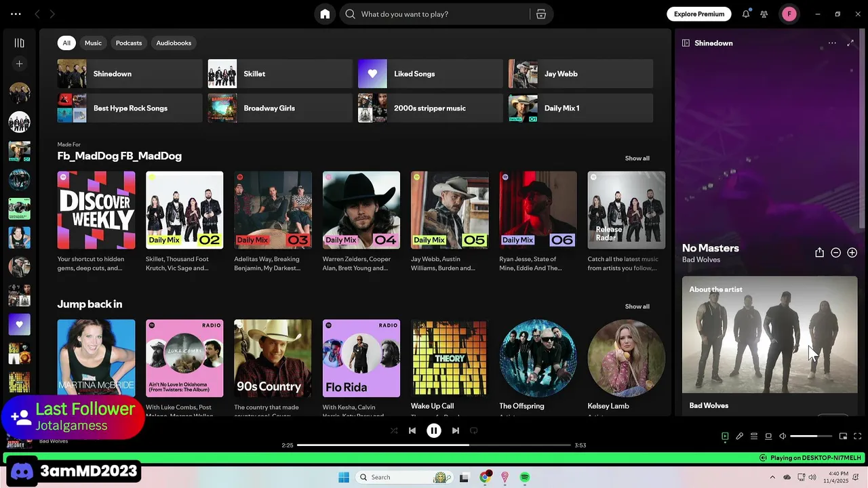
Task: Open the play queue
Action: (x=754, y=436)
